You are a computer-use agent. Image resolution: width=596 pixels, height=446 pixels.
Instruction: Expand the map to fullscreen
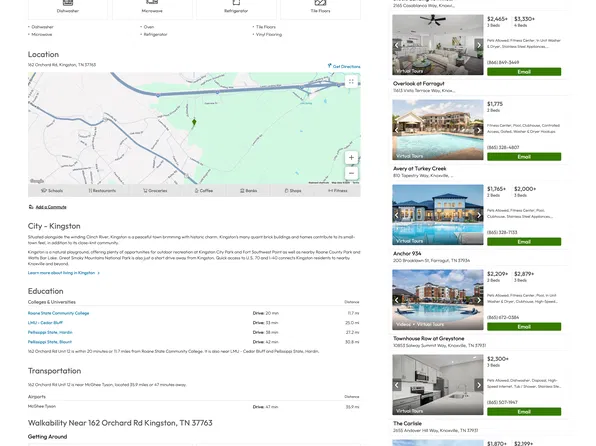[x=351, y=82]
